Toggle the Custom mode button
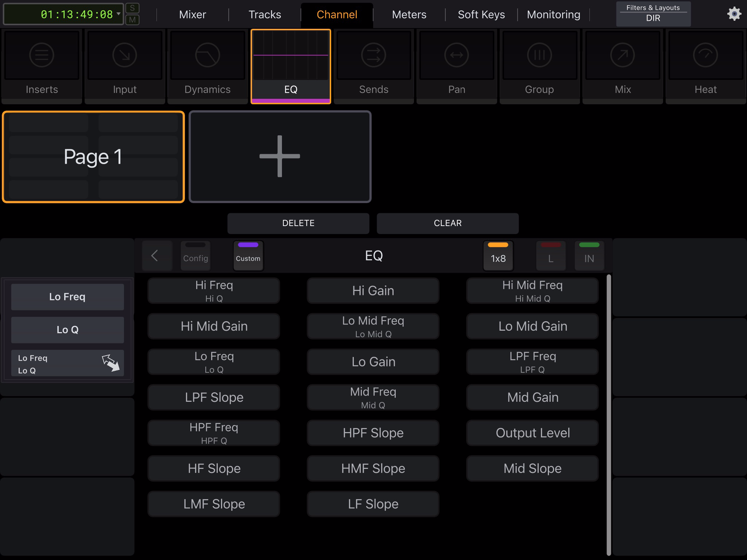 [248, 256]
